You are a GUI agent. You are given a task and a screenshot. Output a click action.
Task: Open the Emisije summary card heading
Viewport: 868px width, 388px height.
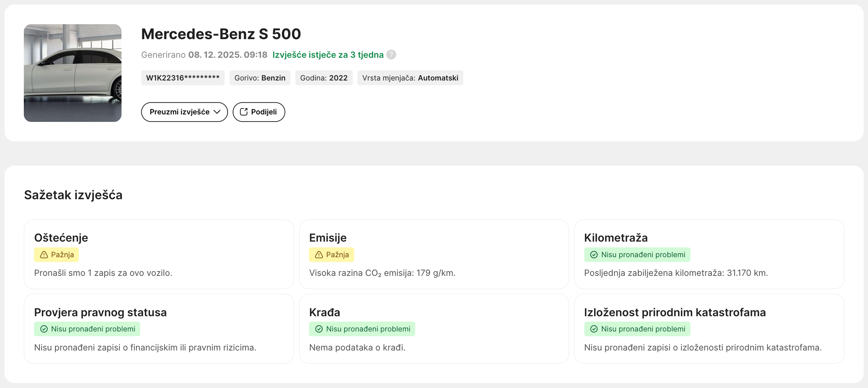click(328, 238)
